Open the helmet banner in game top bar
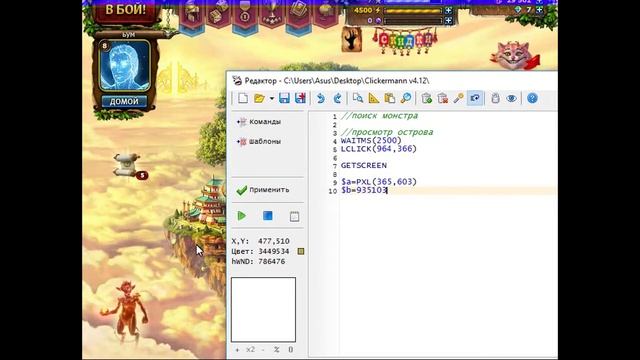640x360 pixels. pos(192,16)
